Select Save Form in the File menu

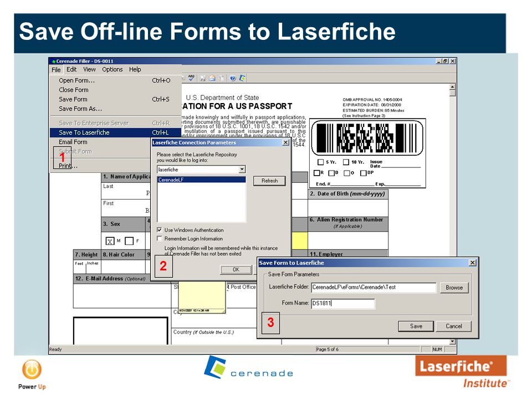(x=115, y=99)
